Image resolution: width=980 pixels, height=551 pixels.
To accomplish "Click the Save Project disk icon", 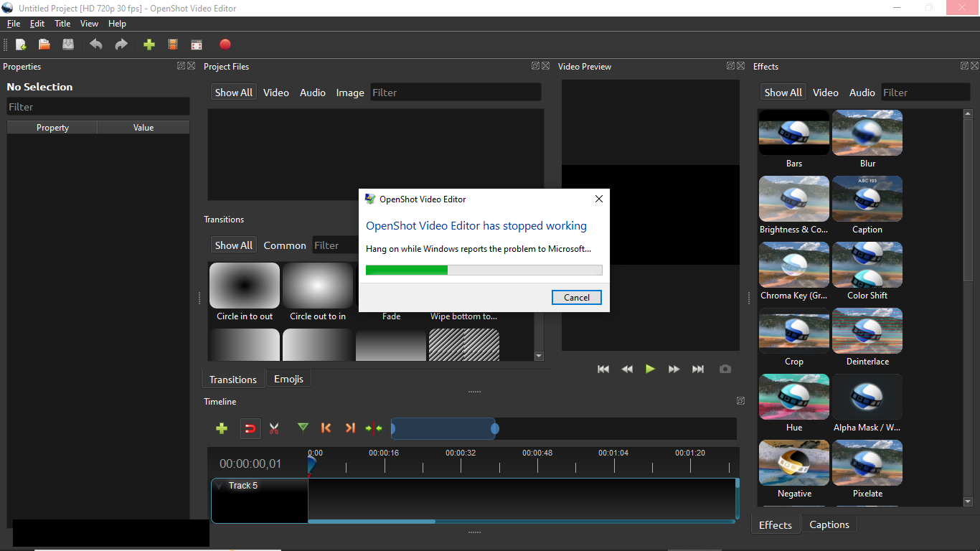I will click(68, 44).
